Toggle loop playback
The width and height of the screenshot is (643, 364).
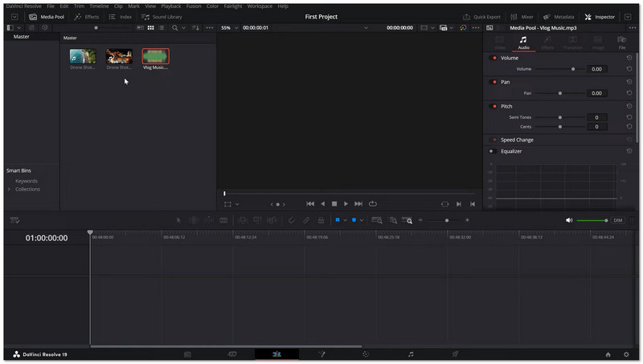(372, 204)
